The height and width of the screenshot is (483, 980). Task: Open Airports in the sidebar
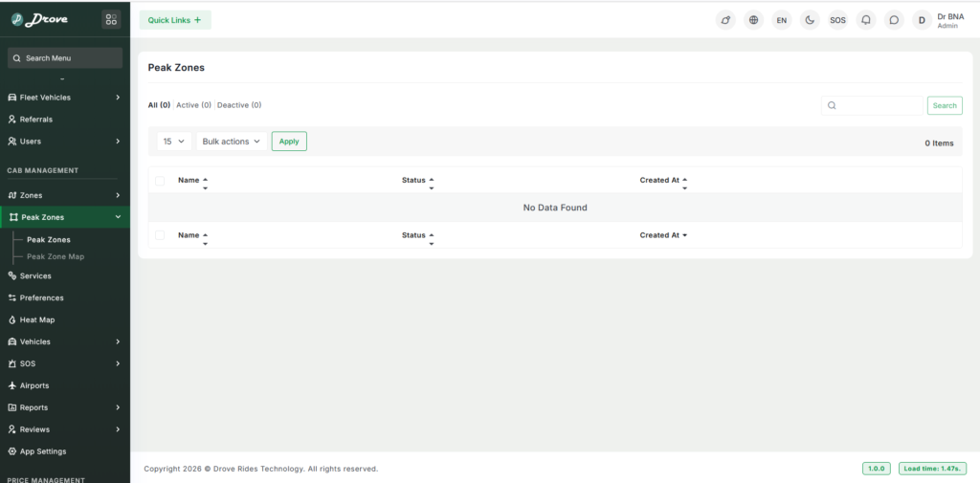[34, 385]
